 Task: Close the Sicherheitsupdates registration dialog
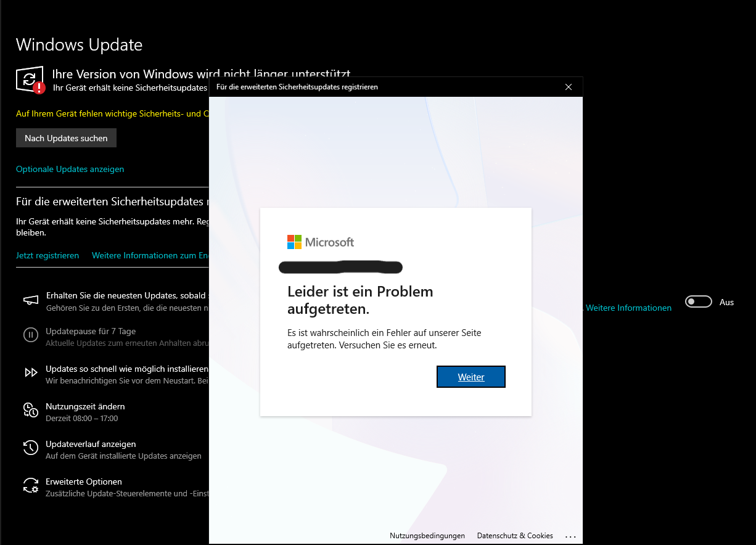point(569,87)
